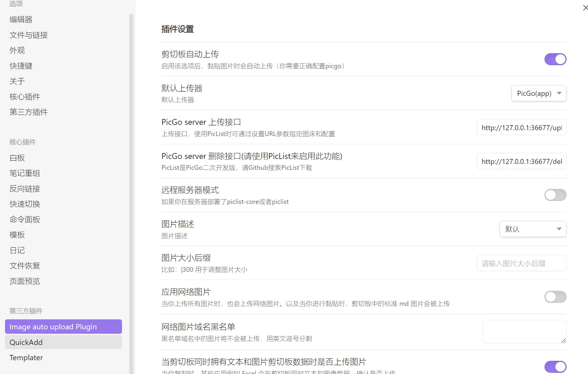
Task: Focus the 图片大小后缀 input box
Action: [x=521, y=263]
